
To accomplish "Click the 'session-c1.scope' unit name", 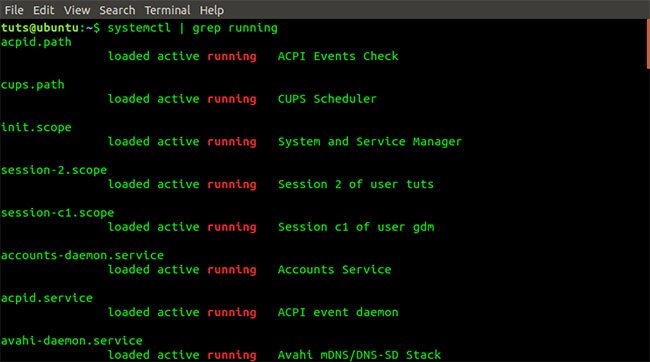I will 57,213.
